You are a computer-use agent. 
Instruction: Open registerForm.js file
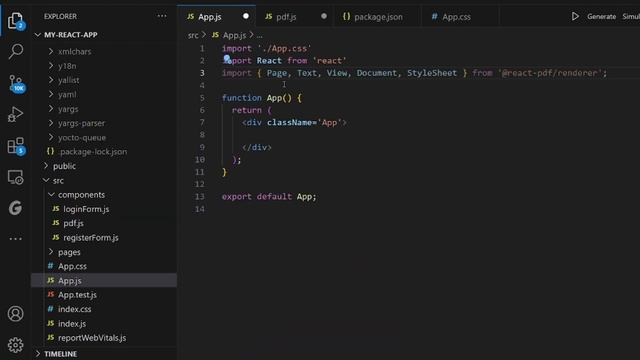pos(91,238)
